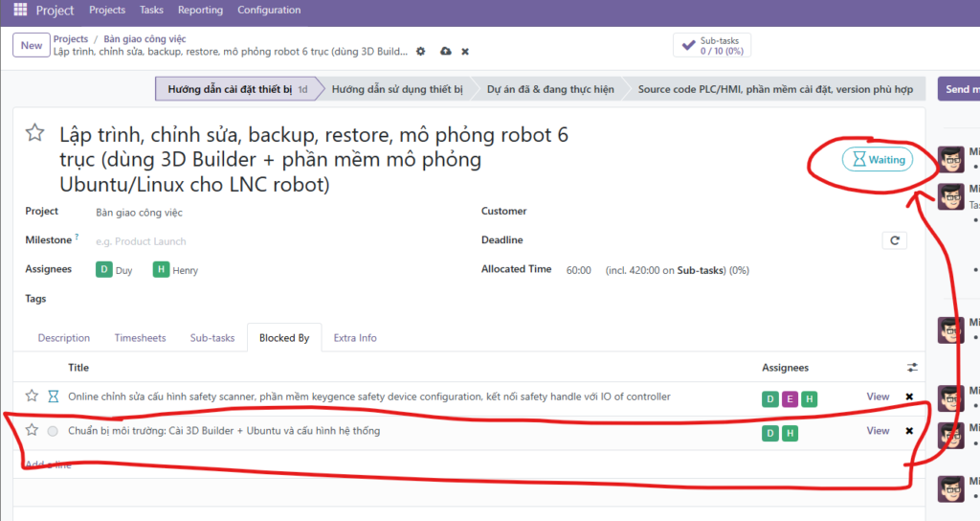Switch to the Timesheets tab
The height and width of the screenshot is (521, 980).
click(140, 338)
